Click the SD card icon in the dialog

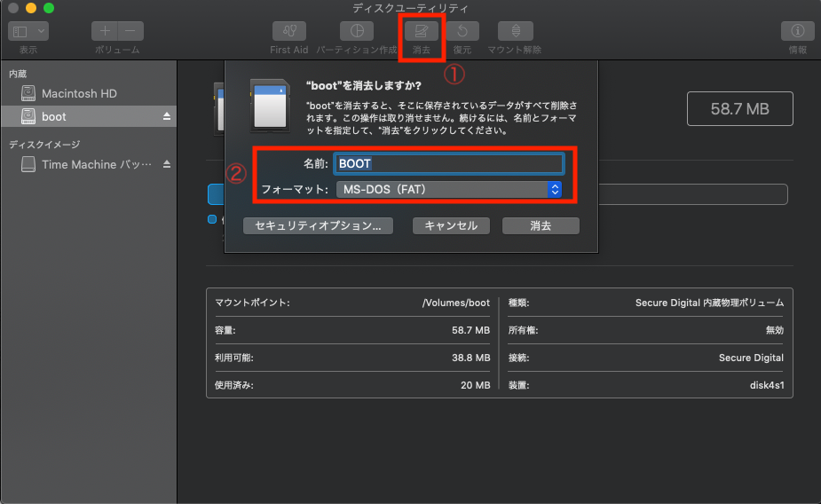pos(270,106)
